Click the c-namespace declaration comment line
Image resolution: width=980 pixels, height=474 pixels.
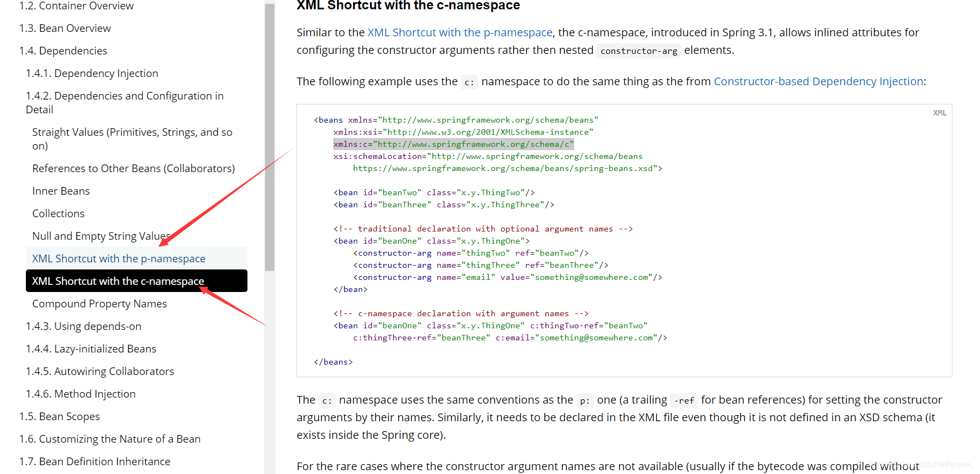tap(461, 313)
